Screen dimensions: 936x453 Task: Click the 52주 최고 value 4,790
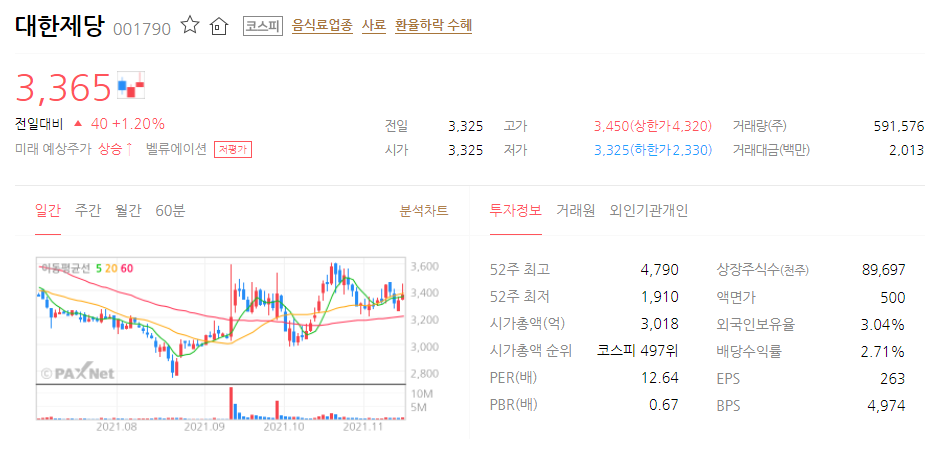pos(658,270)
